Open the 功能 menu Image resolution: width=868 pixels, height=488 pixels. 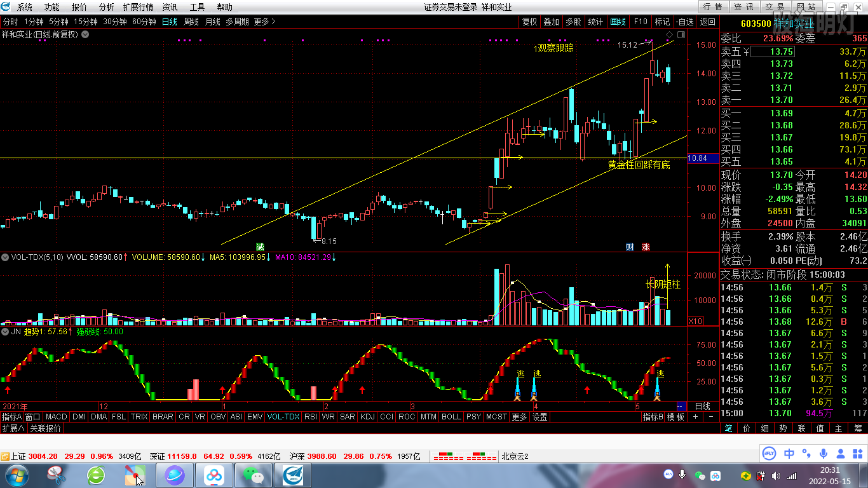click(52, 7)
